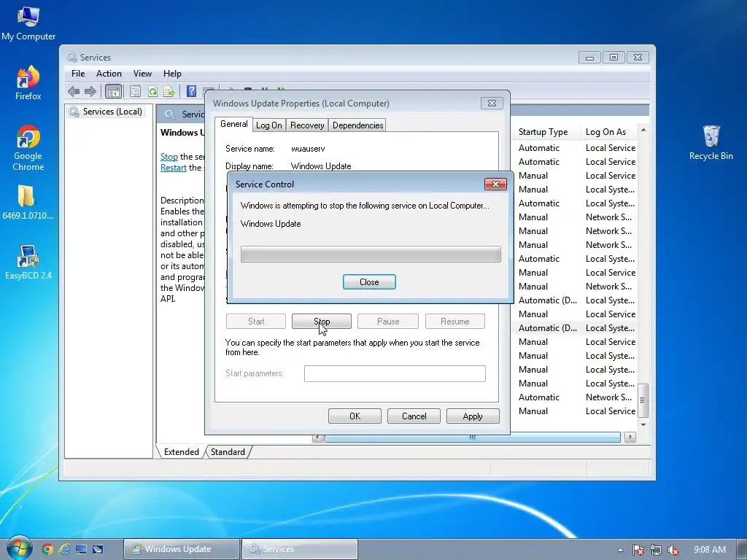Close the Windows Update Properties dialog
This screenshot has height=560, width=747.
492,104
